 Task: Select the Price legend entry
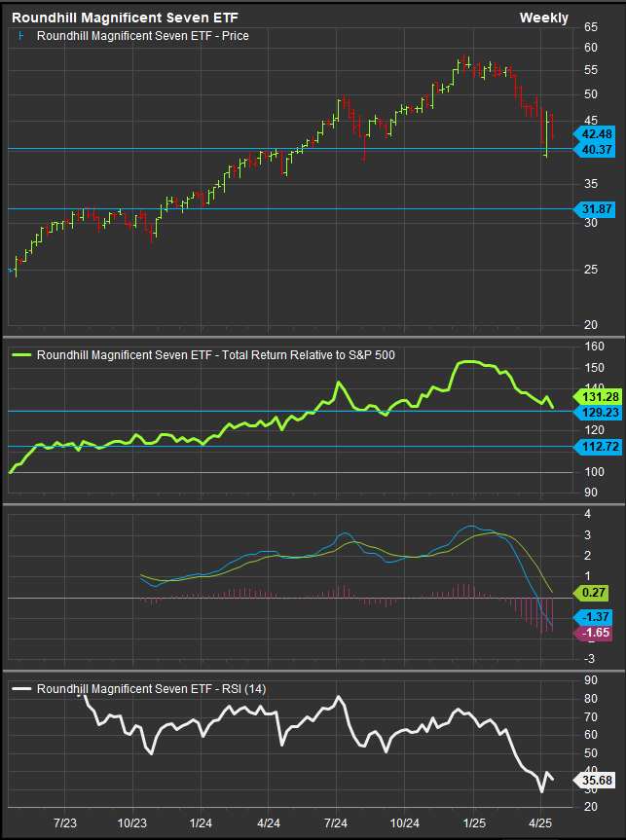[142, 36]
